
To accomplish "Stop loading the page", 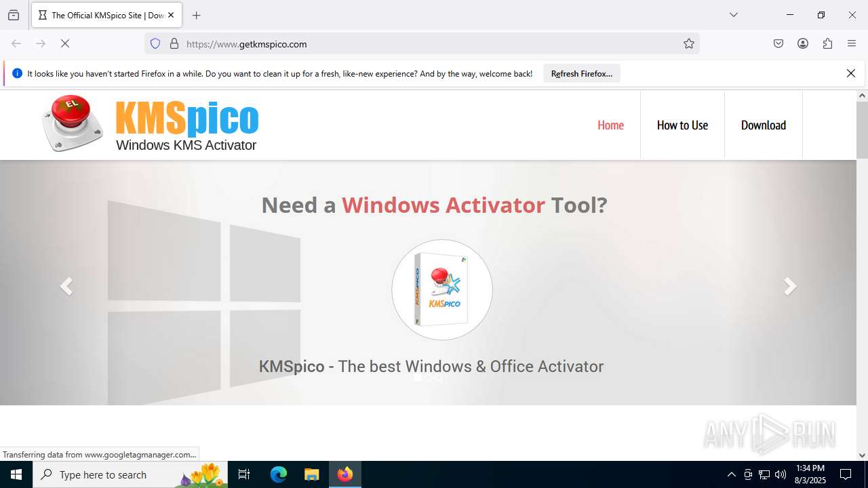I will [x=65, y=43].
